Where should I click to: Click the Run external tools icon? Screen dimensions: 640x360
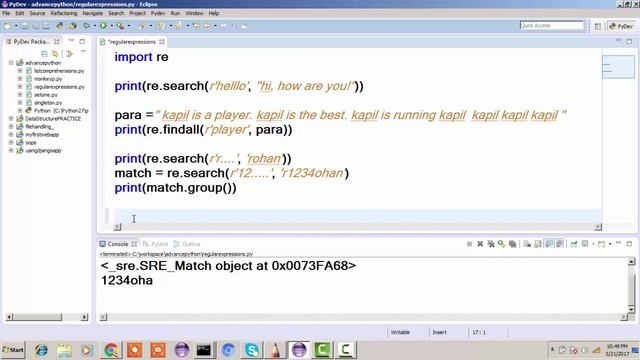pyautogui.click(x=120, y=26)
